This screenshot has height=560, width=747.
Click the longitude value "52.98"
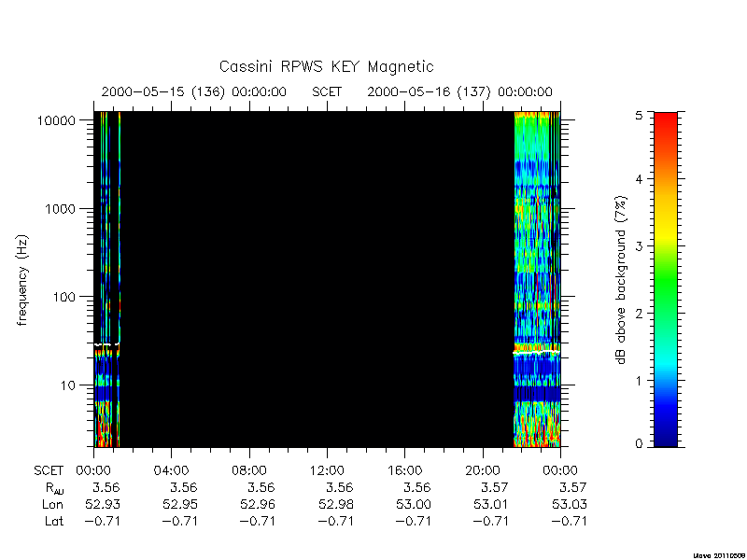tap(336, 504)
